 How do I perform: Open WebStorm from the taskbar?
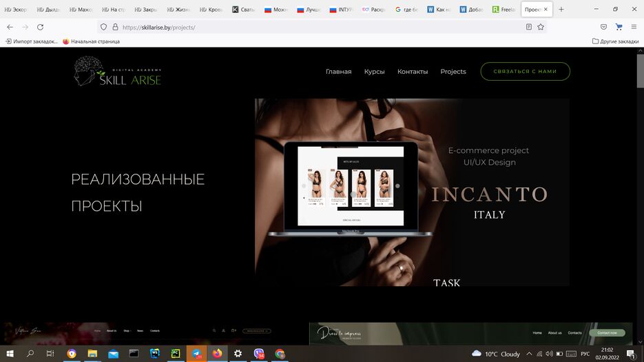(x=155, y=354)
